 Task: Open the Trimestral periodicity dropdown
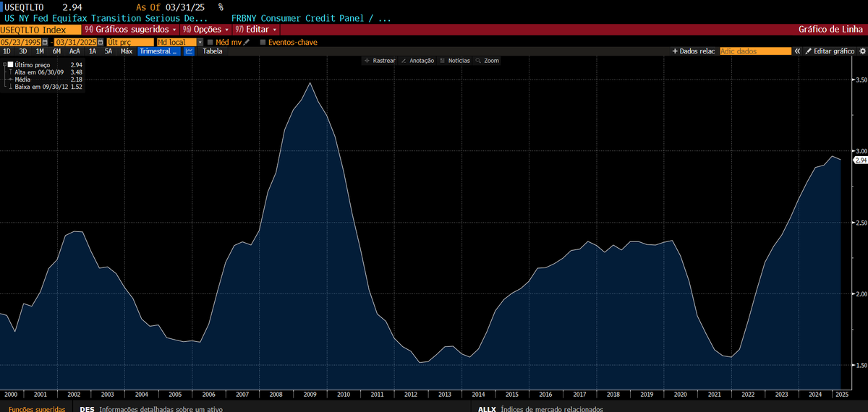(x=158, y=51)
